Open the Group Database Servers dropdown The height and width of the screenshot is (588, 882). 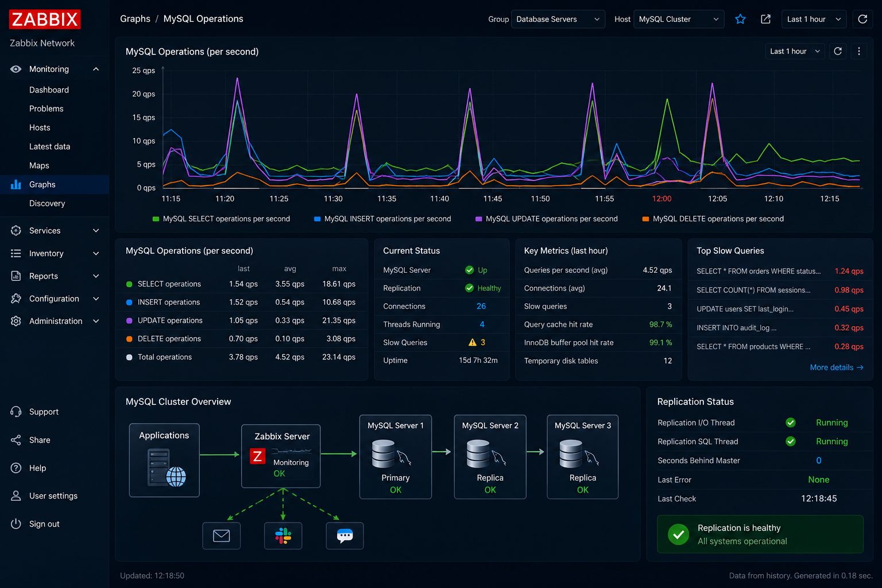558,19
